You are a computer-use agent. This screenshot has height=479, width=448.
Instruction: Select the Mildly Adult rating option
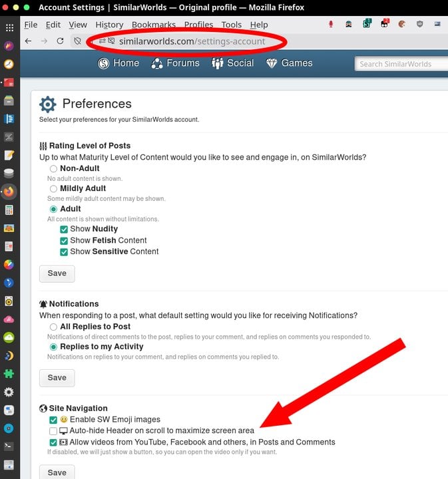point(53,189)
